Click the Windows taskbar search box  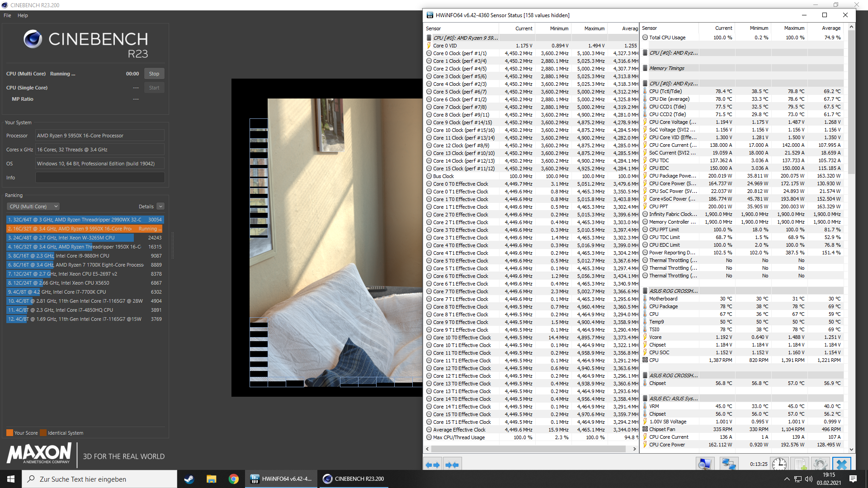(x=99, y=479)
